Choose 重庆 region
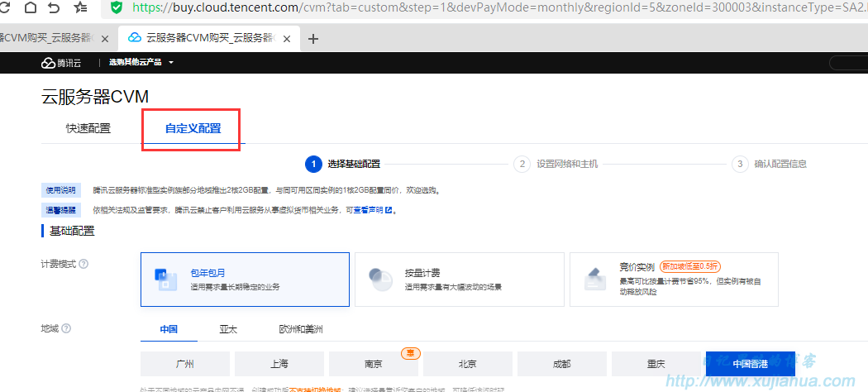Screen dimensions: 868x392 (x=656, y=364)
